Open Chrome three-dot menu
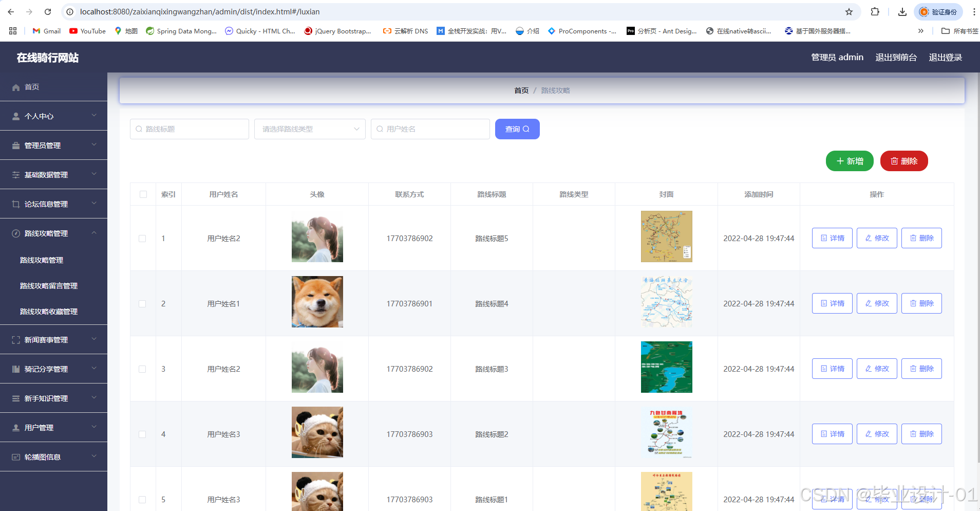The width and height of the screenshot is (980, 511). tap(974, 12)
